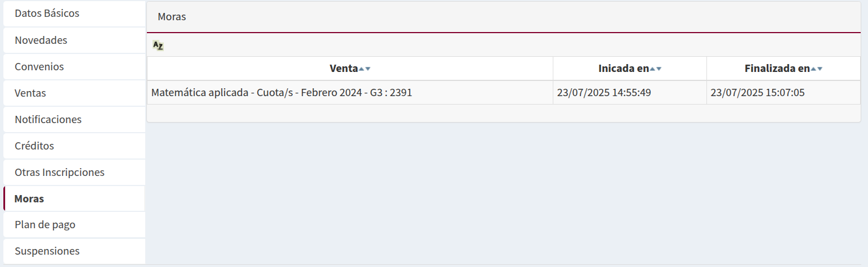The height and width of the screenshot is (267, 868).
Task: Click descending arrow next to Inicada en
Action: 659,69
